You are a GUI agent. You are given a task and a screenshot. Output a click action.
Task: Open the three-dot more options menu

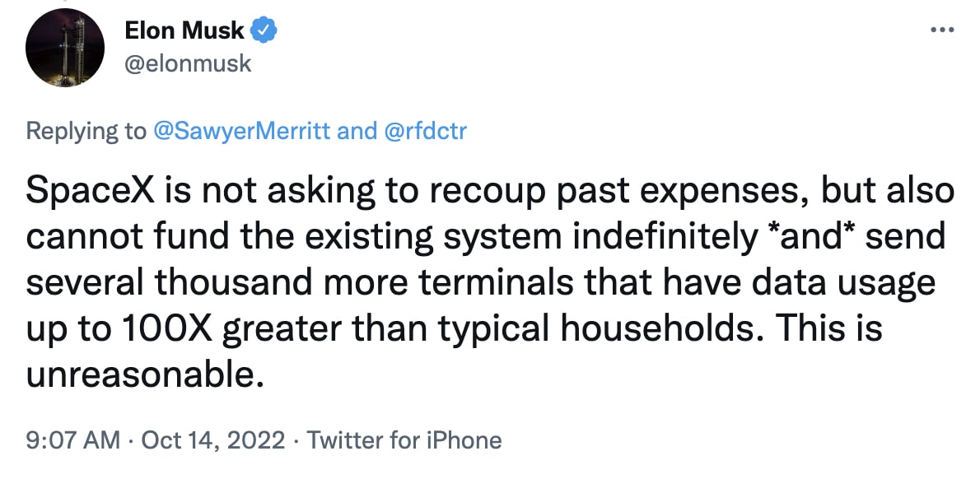[x=941, y=30]
